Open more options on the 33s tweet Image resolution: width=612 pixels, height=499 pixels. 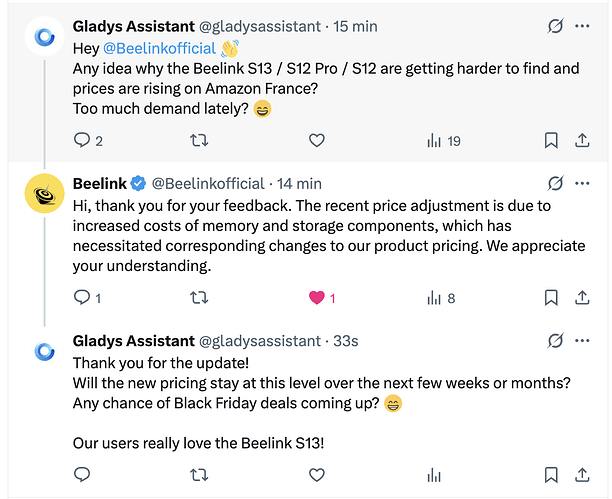click(x=585, y=341)
